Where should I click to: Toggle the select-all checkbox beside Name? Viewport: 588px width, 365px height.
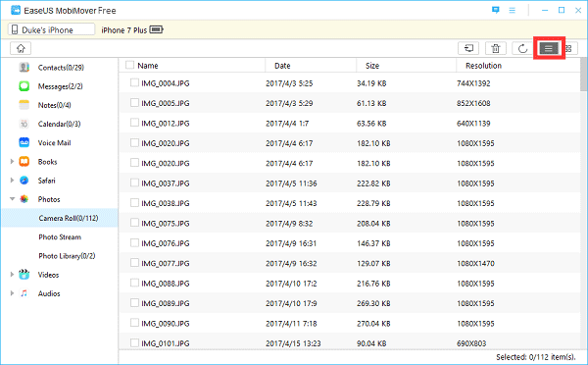point(129,65)
